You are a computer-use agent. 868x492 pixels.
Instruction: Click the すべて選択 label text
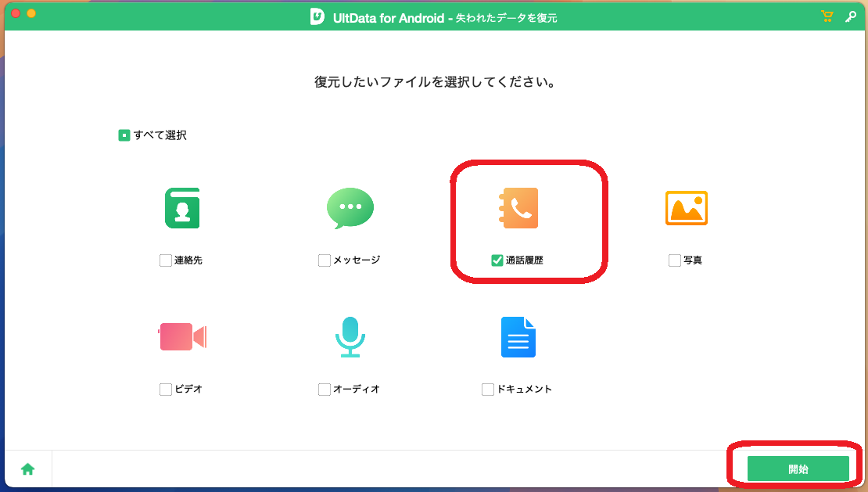[160, 135]
